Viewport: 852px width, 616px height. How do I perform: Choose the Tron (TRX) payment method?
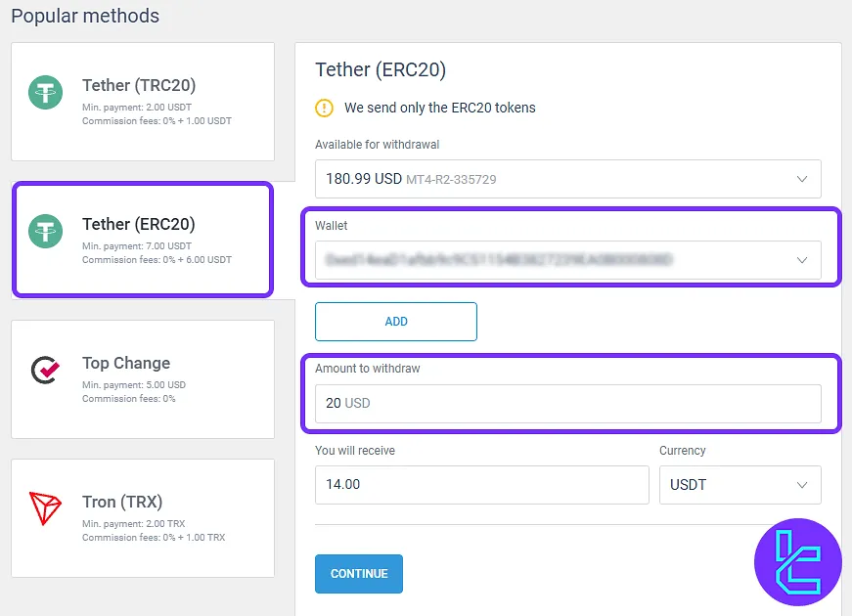[143, 518]
